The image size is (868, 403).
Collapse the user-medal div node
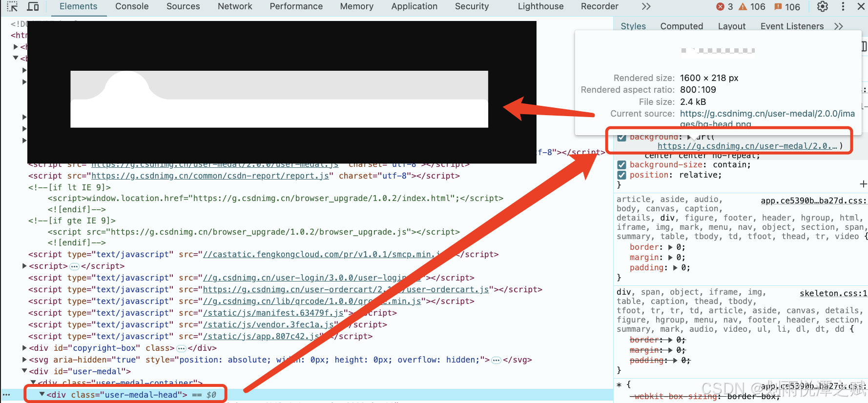click(24, 371)
